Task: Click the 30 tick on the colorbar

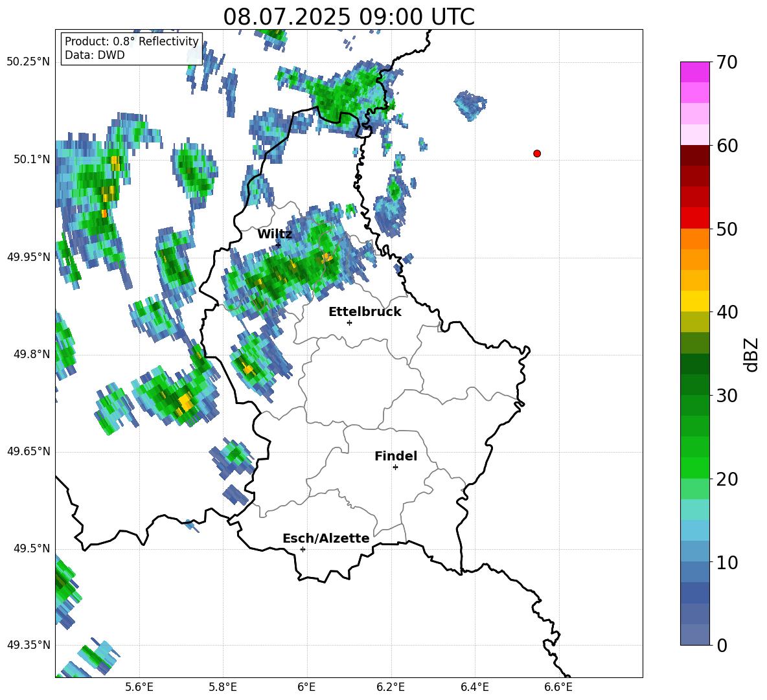Action: pos(727,396)
